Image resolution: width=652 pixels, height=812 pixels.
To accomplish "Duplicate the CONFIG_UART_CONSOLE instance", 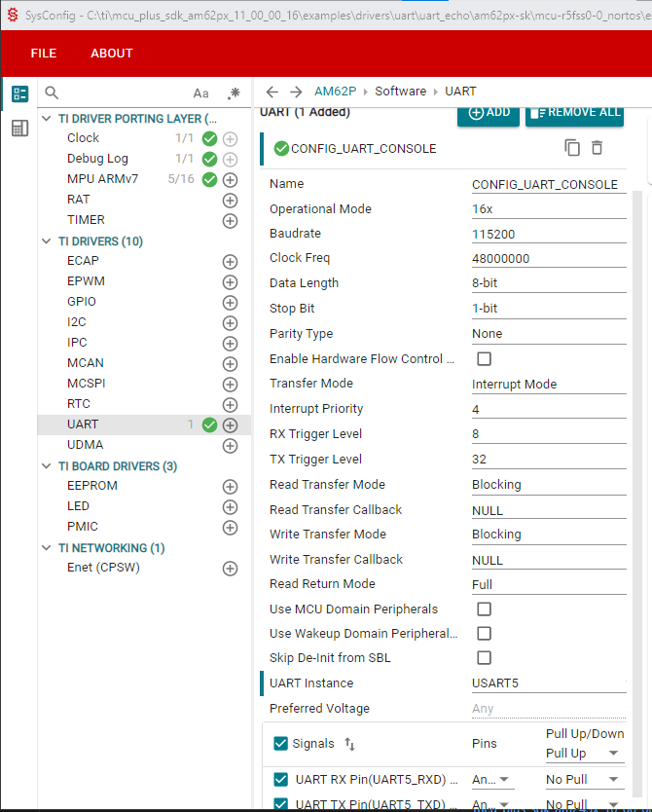I will tap(572, 148).
